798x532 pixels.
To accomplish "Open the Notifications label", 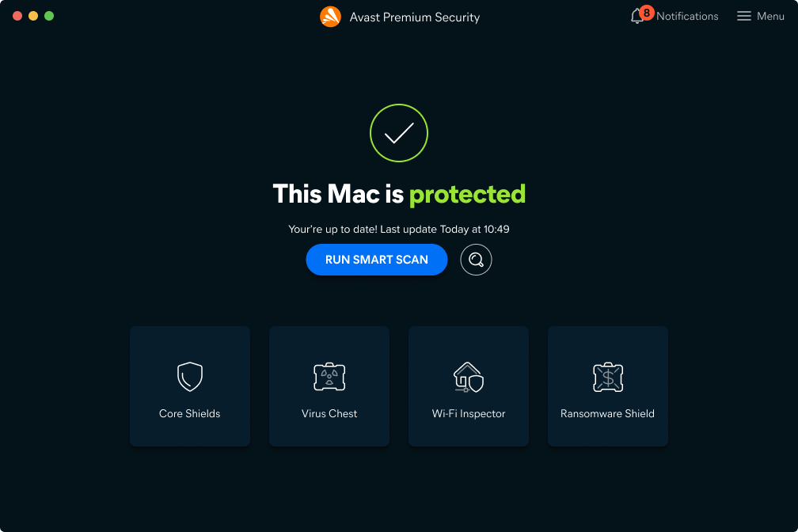I will pyautogui.click(x=687, y=17).
